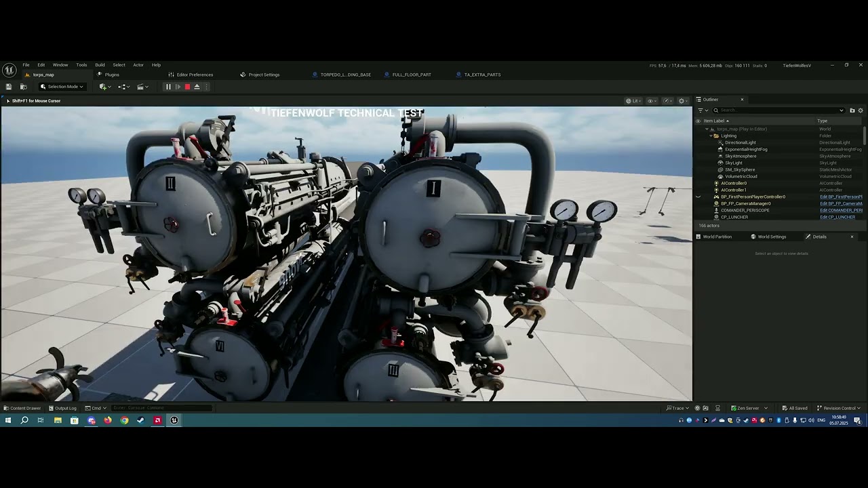Stop the play-in-editor session
The height and width of the screenshot is (488, 868).
point(187,87)
